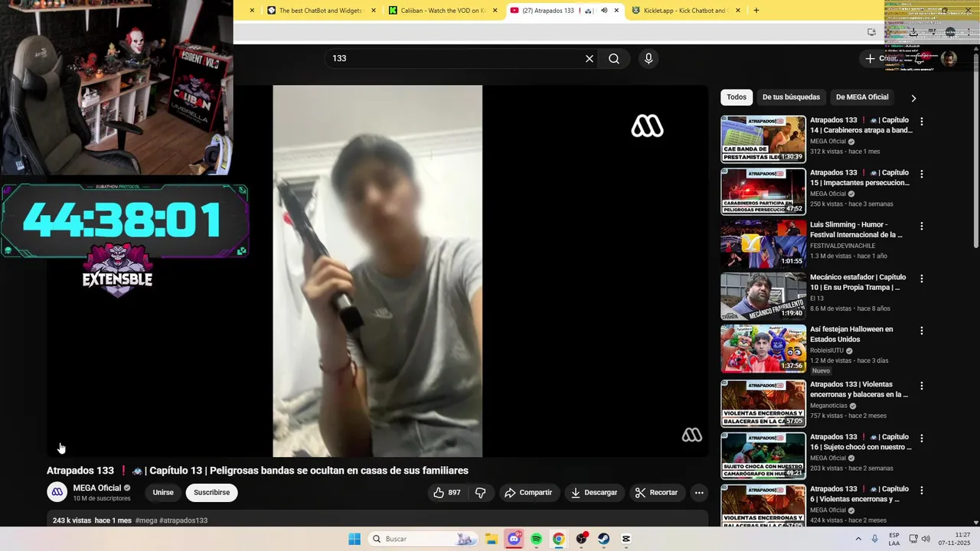Click the Recortar clip button
Viewport: 980px width, 551px height.
pos(657,493)
